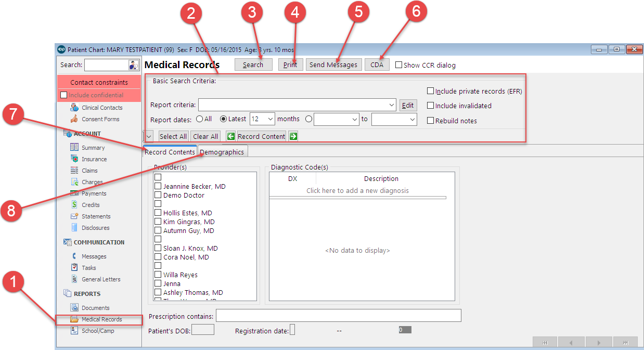Open account Summary icon
Screen dimensions: 644x350
pyautogui.click(x=74, y=148)
